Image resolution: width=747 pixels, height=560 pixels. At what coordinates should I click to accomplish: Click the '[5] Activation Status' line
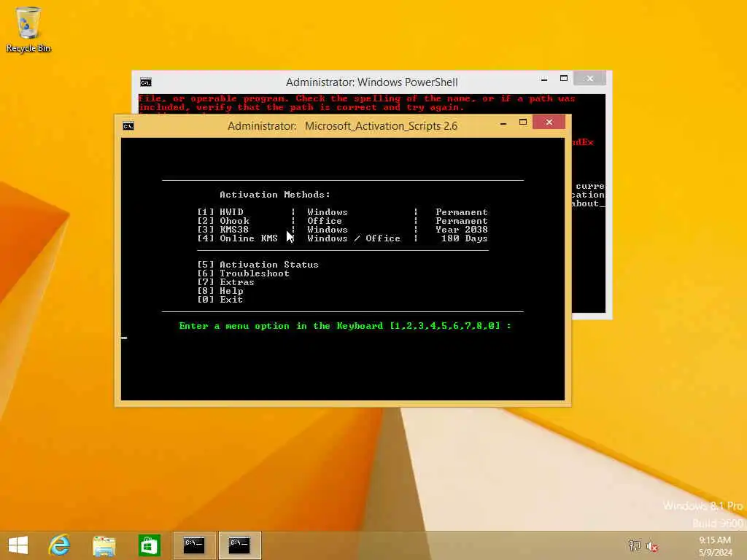click(258, 265)
